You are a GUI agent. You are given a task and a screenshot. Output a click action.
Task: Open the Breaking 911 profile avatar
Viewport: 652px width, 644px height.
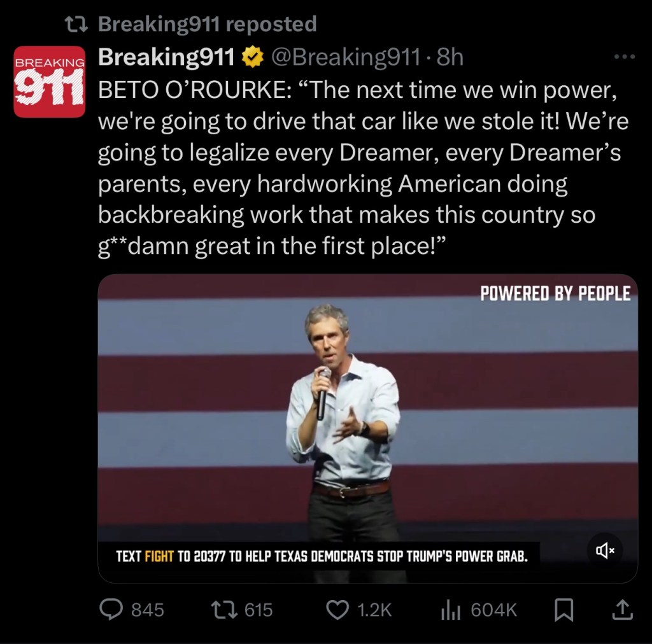(49, 81)
